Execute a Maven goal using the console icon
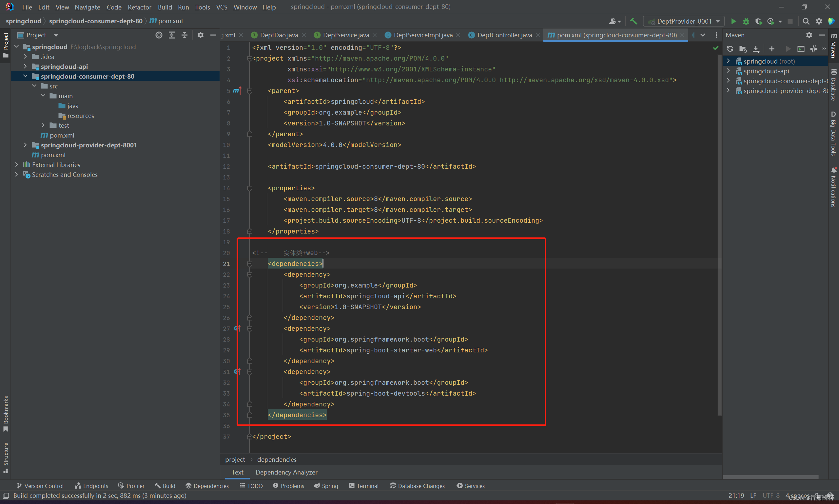Viewport: 839px width, 504px height. (801, 49)
